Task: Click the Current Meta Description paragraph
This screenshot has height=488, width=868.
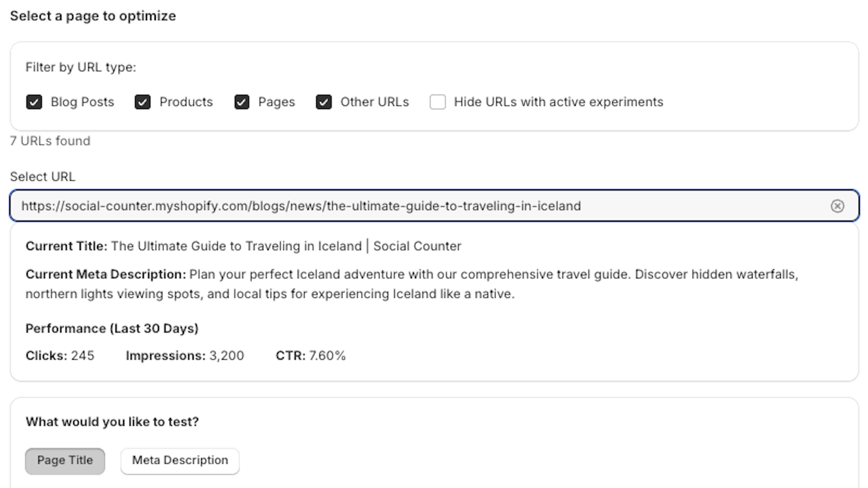Action: [412, 284]
